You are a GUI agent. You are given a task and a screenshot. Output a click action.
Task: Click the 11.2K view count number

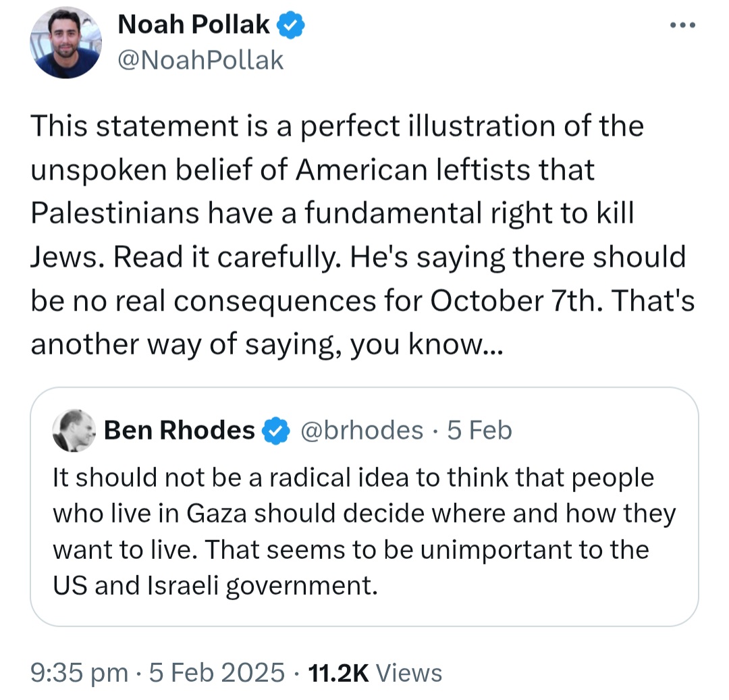337,672
